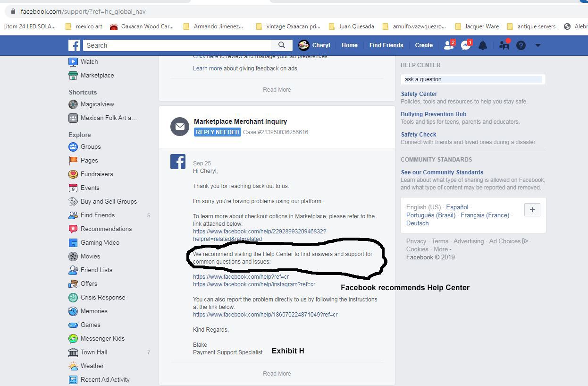
Task: Expand the More footer dropdown
Action: coord(443,249)
